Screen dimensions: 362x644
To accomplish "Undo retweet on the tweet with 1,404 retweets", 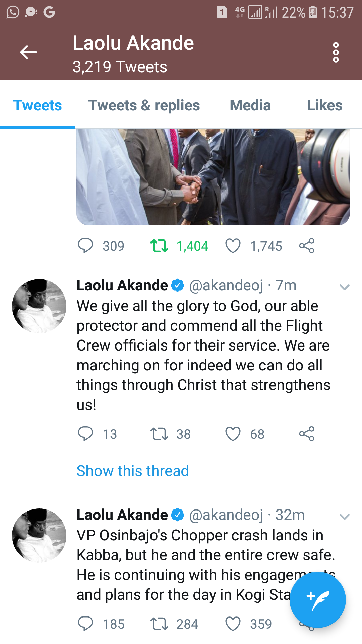I will pyautogui.click(x=159, y=246).
